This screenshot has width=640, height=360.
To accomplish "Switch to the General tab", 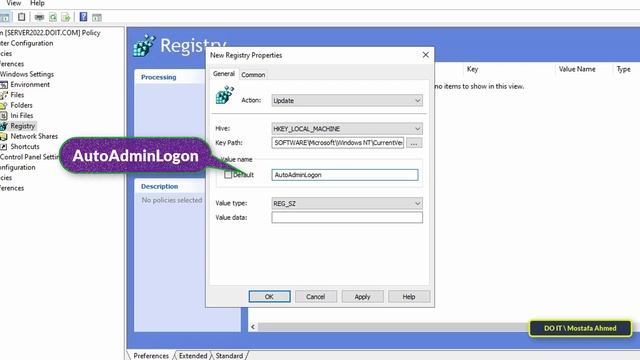I will 224,74.
